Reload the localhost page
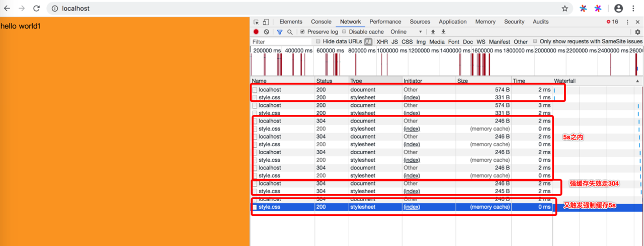The height and width of the screenshot is (246, 644). [36, 9]
